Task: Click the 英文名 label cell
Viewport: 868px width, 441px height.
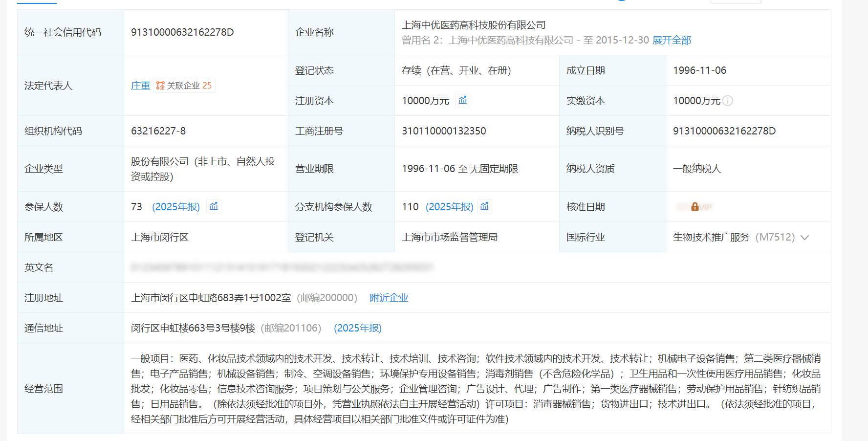Action: point(70,267)
